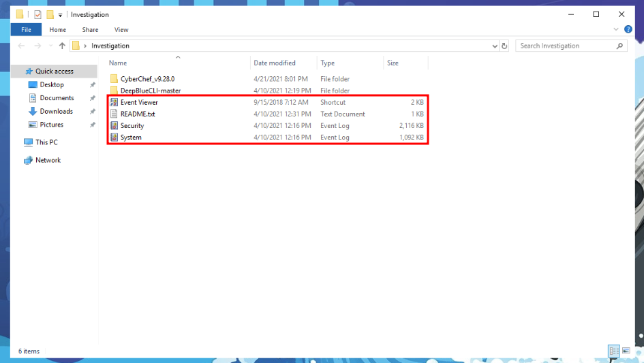Open the Help question mark icon
The width and height of the screenshot is (644, 363).
(x=628, y=29)
